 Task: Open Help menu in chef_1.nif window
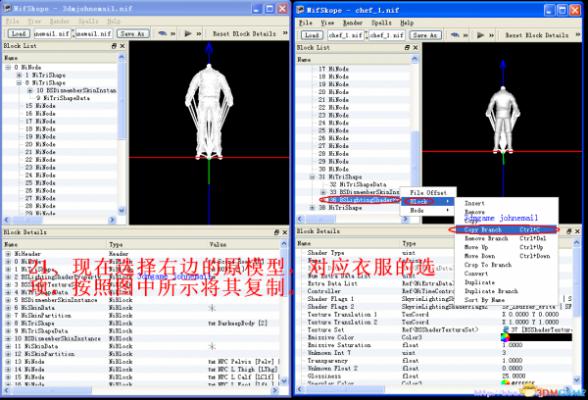[x=406, y=23]
